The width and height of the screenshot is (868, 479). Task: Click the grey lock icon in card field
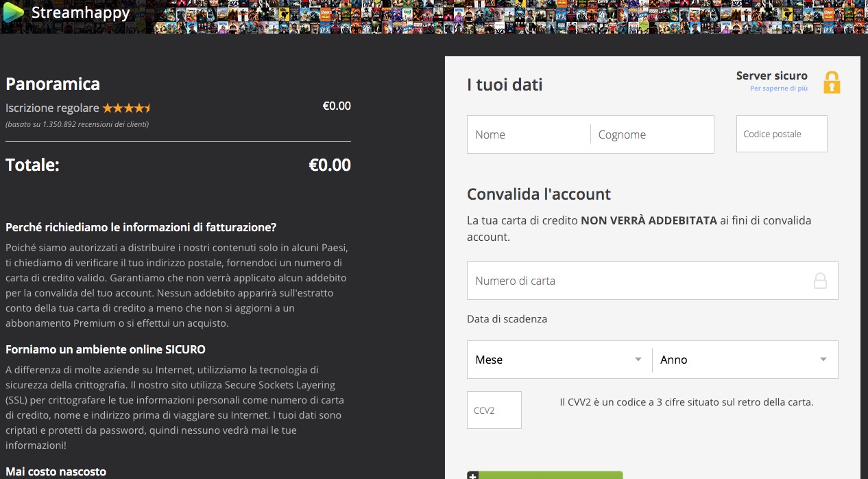click(x=820, y=281)
